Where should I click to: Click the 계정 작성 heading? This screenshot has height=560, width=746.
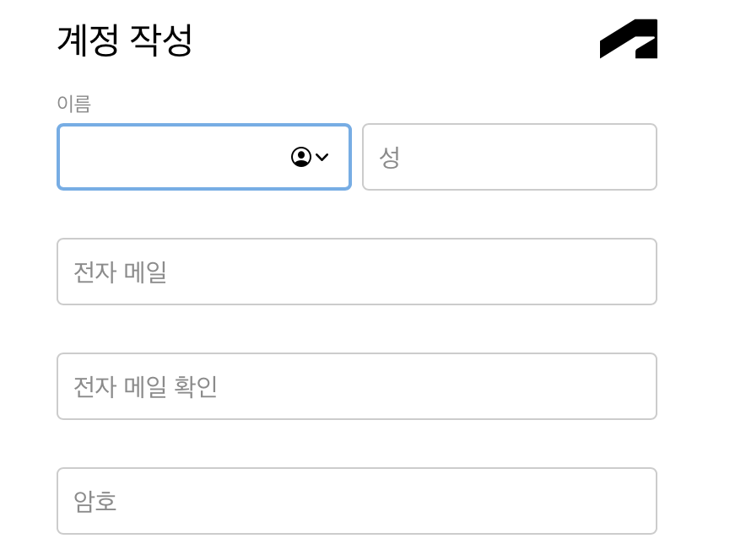coord(123,40)
